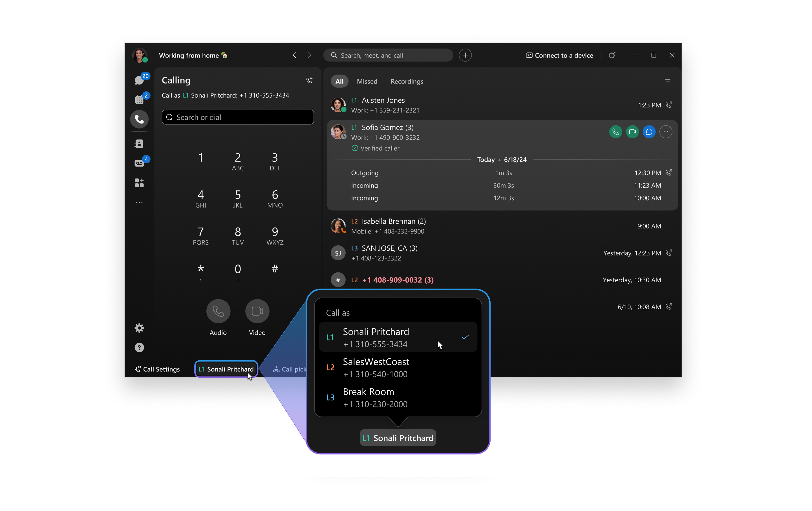
Task: Switch to the Recordings tab
Action: point(406,81)
